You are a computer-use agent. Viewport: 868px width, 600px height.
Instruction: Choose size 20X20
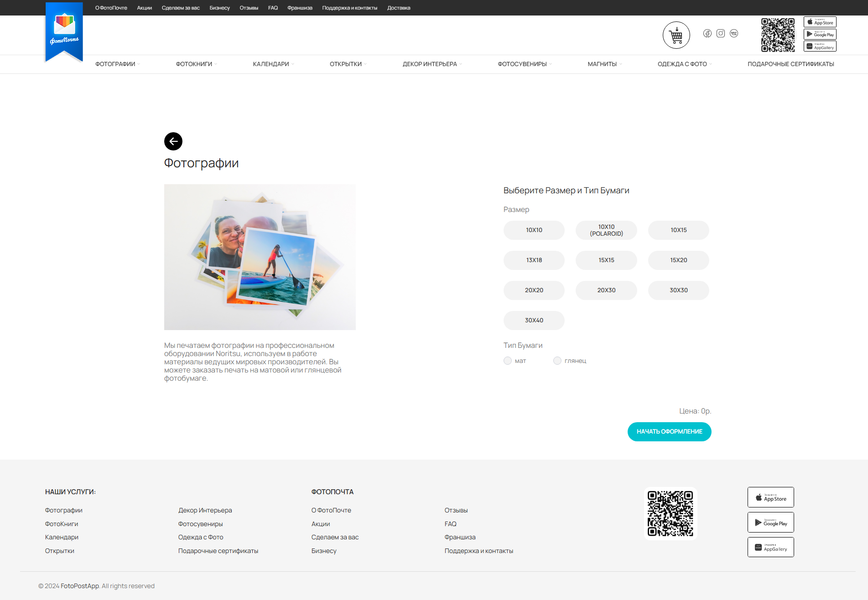[534, 290]
